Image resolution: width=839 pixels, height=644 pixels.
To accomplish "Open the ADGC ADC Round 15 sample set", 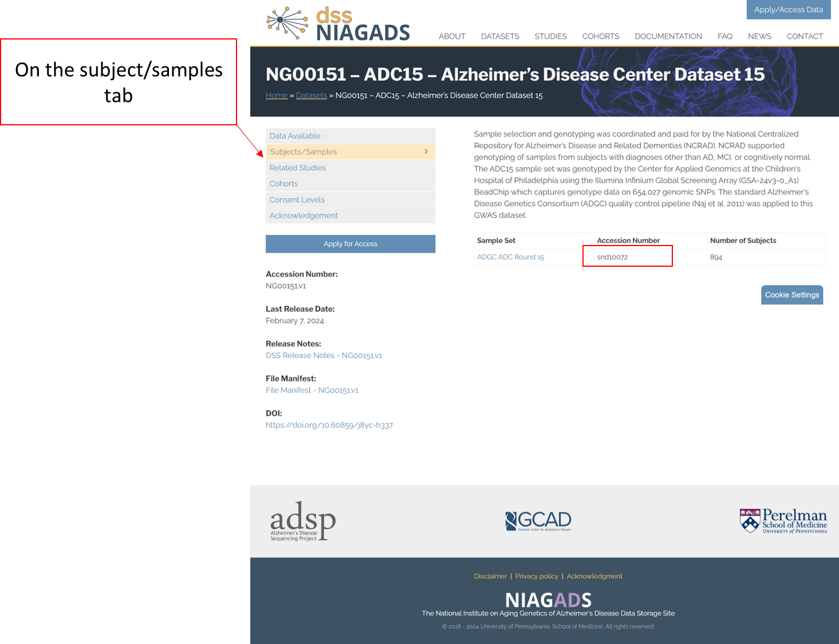I will pos(510,257).
